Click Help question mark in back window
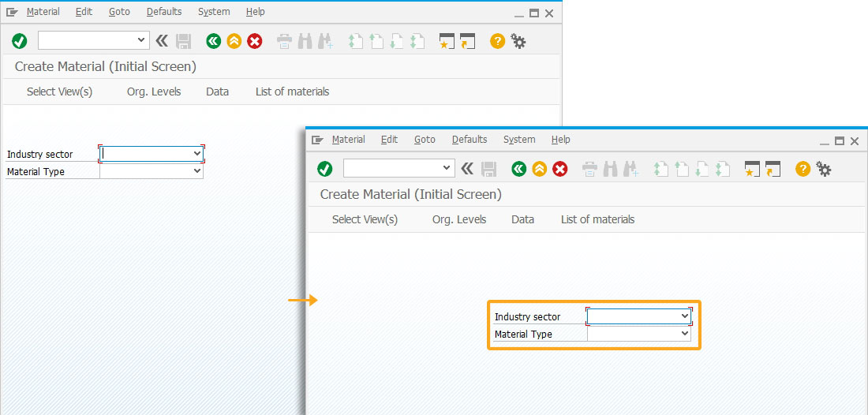Image resolution: width=868 pixels, height=415 pixels. pos(498,41)
